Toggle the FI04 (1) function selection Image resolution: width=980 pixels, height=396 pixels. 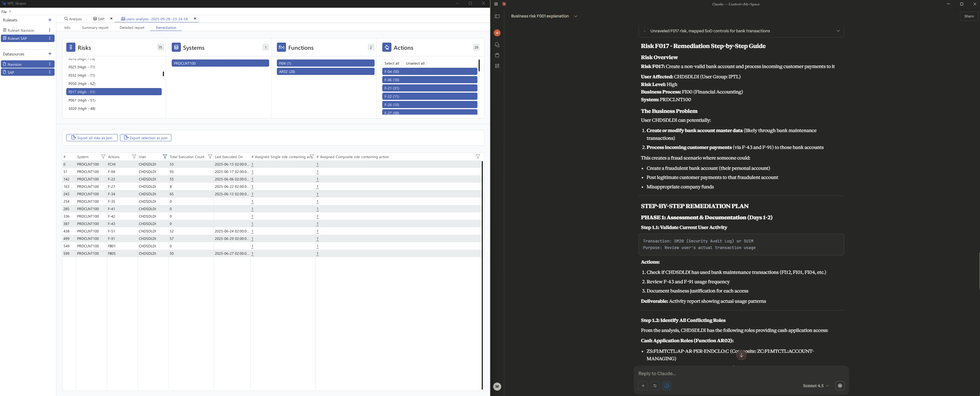pyautogui.click(x=325, y=63)
